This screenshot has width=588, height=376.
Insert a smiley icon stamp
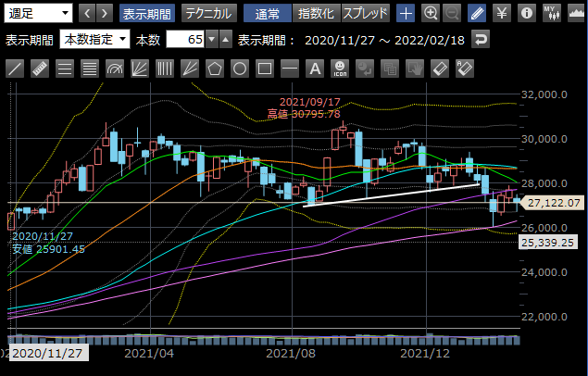pos(340,69)
